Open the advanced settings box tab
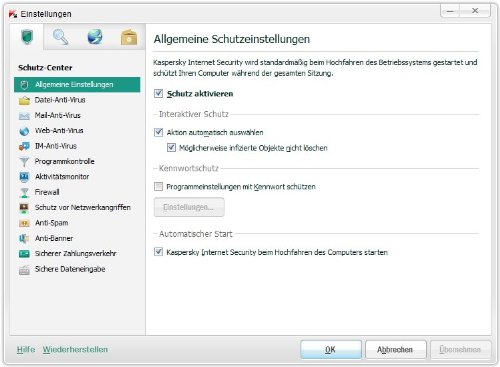The image size is (500, 367). pyautogui.click(x=129, y=37)
